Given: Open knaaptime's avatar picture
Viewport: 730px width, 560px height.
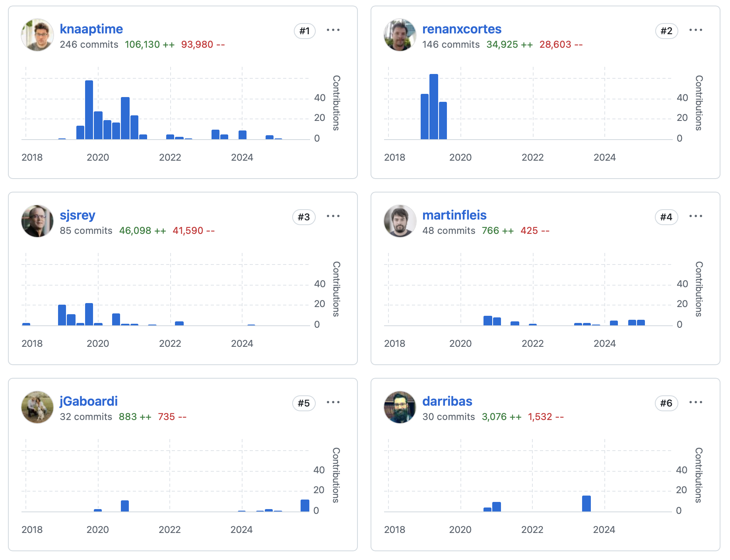Looking at the screenshot, I should pos(37,35).
